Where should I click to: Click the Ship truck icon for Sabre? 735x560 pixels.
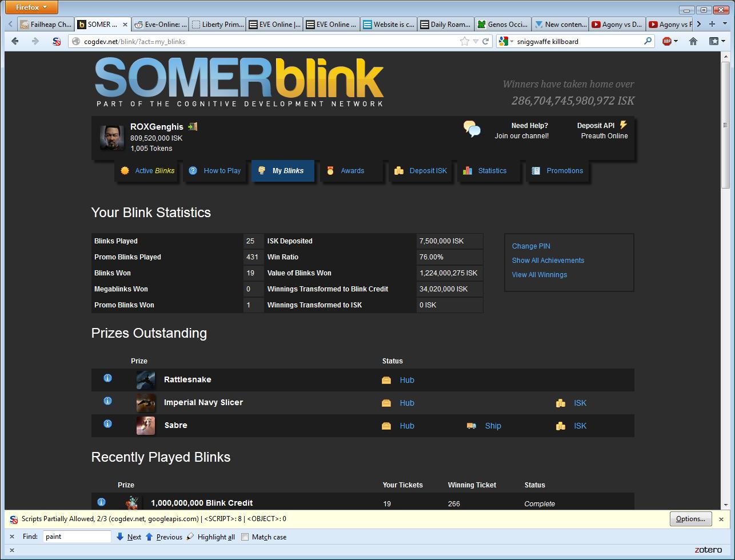click(x=472, y=426)
